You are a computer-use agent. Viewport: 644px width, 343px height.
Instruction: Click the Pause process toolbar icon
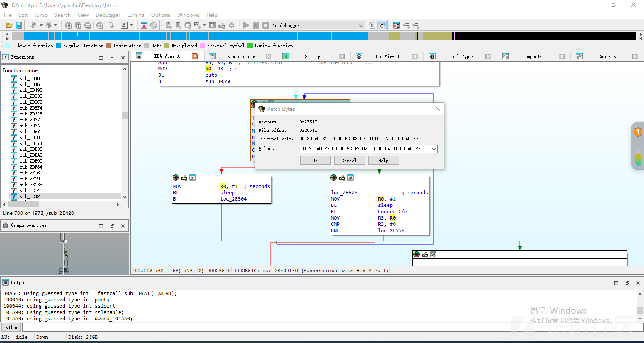click(x=256, y=25)
